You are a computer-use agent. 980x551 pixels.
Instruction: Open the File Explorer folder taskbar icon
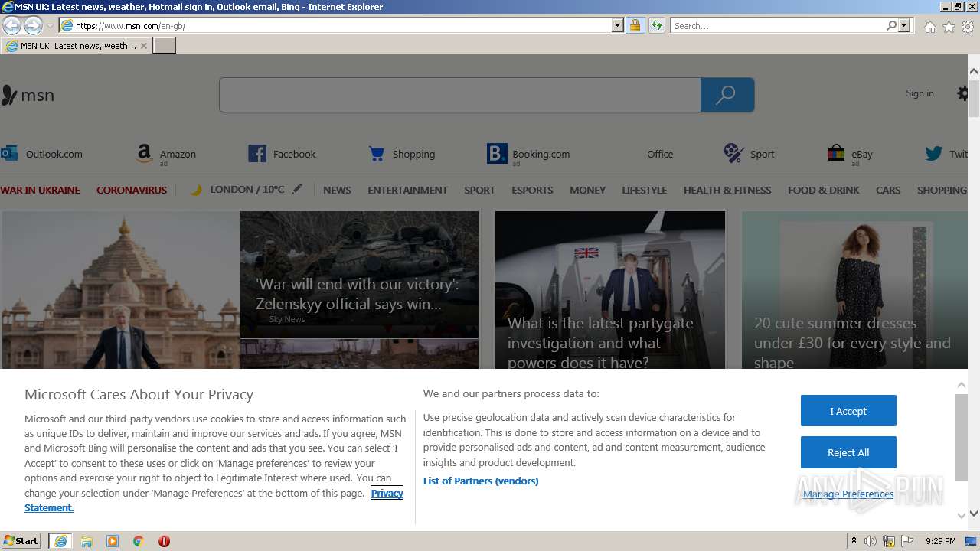point(87,541)
